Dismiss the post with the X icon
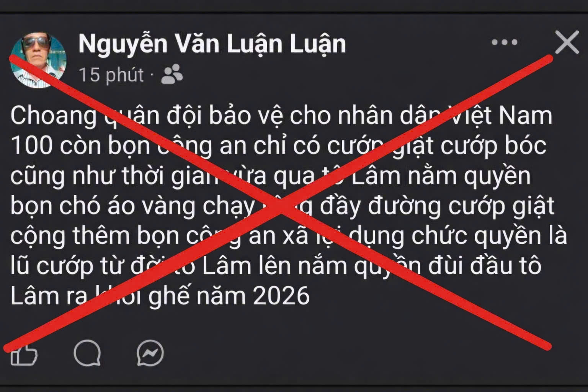 (567, 42)
